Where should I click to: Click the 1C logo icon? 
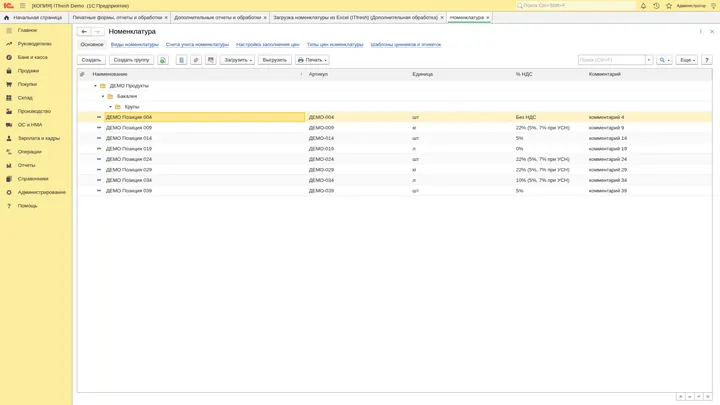[8, 6]
